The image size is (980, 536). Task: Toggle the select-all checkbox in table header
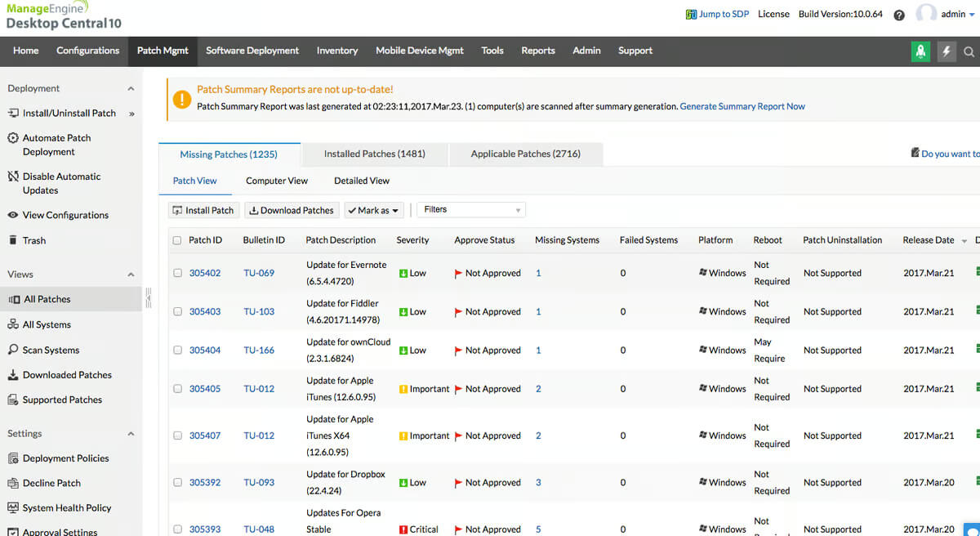[x=177, y=240]
